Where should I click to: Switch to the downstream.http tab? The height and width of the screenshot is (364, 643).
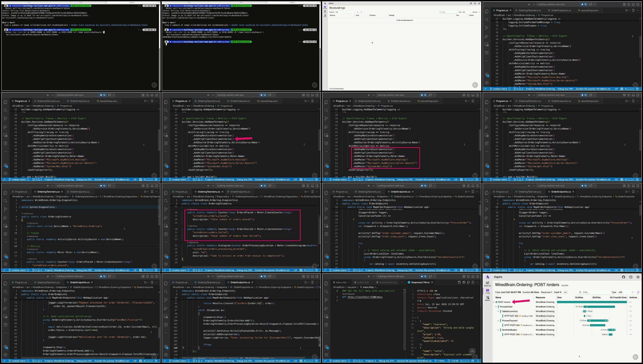[x=388, y=282]
